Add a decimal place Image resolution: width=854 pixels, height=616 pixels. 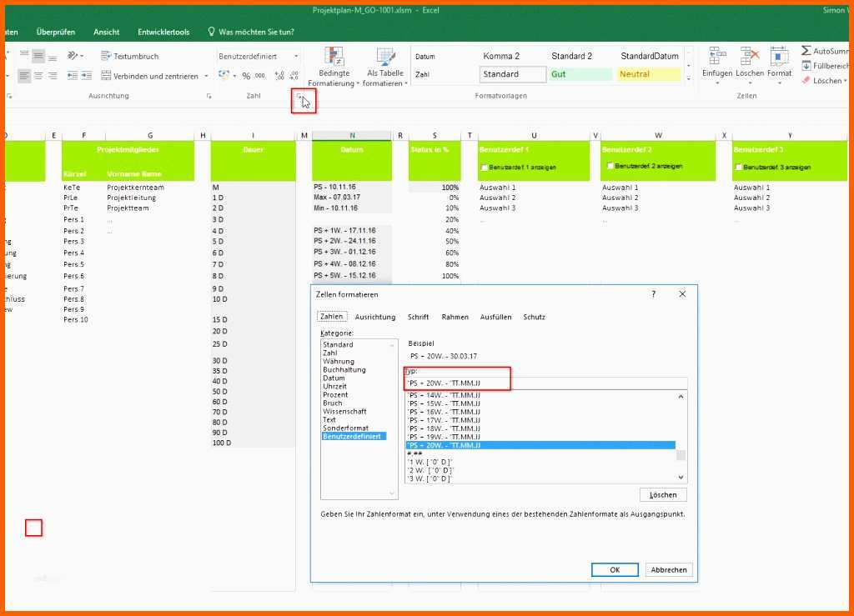(x=279, y=76)
